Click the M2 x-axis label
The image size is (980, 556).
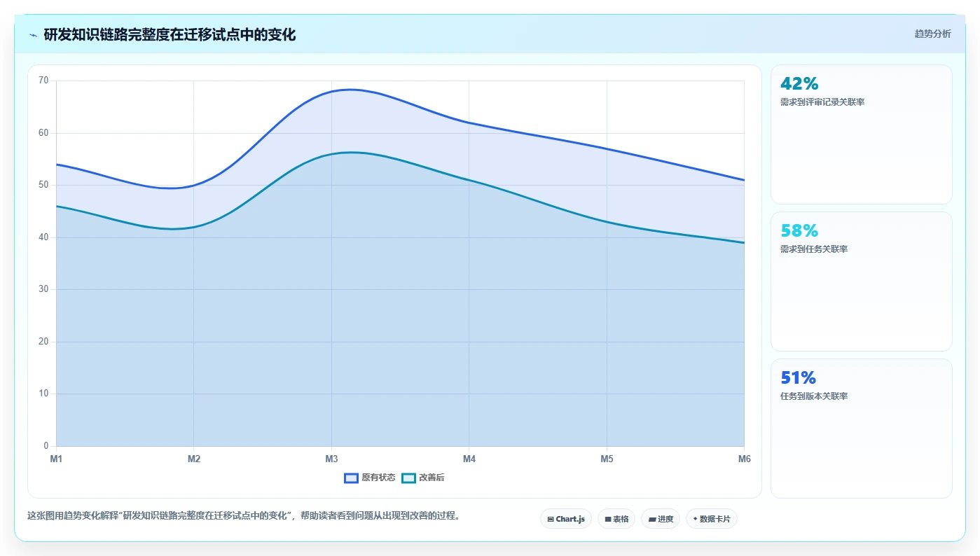point(194,459)
